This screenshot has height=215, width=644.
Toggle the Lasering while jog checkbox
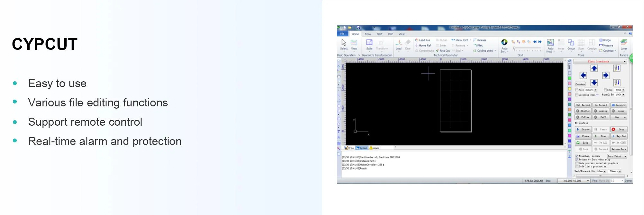click(x=577, y=95)
